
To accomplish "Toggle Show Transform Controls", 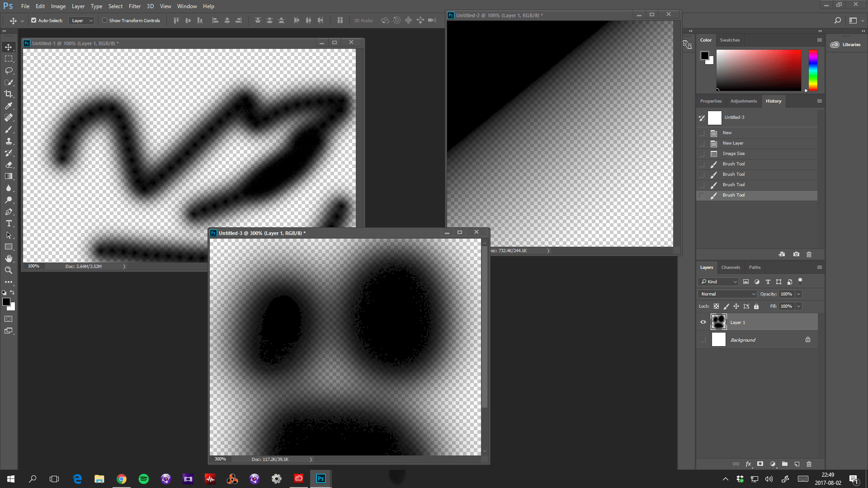I will [x=104, y=20].
